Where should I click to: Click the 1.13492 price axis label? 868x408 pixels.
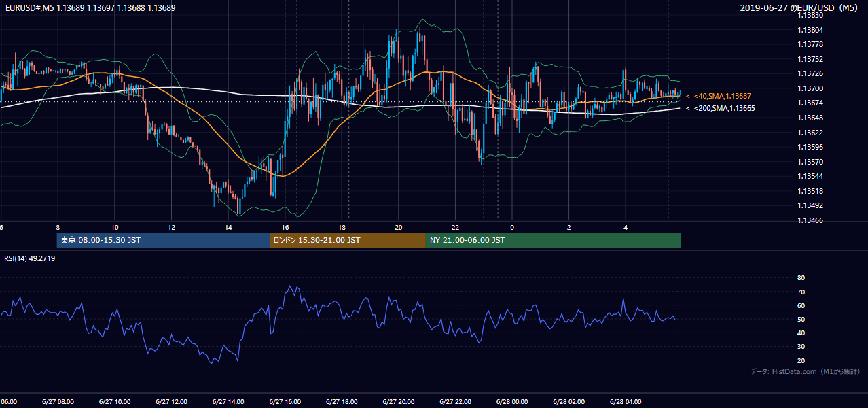coord(810,205)
